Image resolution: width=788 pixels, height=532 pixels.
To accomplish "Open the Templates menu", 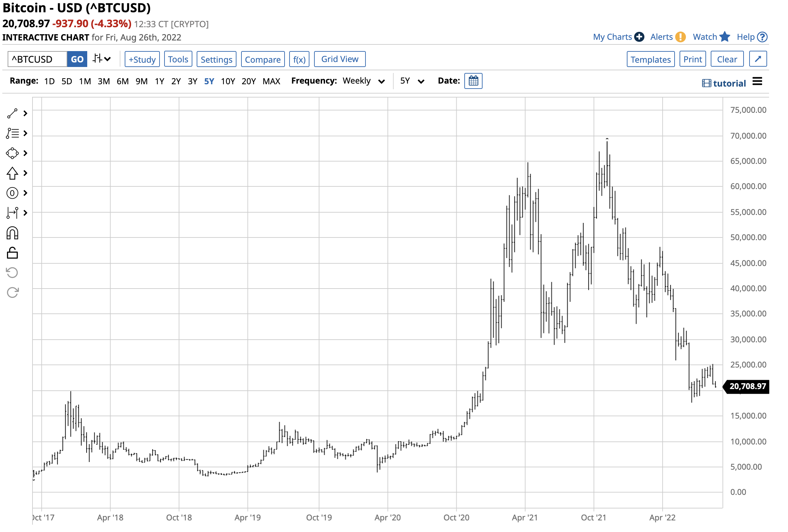I will pos(651,59).
